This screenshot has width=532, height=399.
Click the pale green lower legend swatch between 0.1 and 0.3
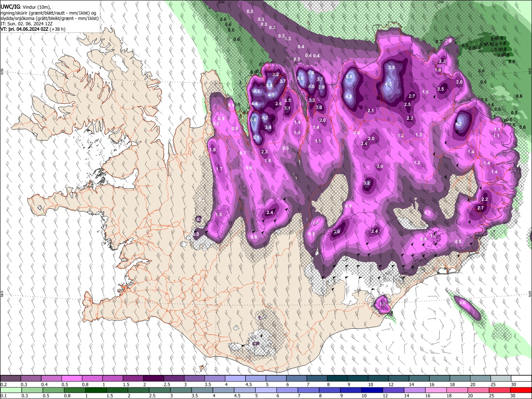11,390
